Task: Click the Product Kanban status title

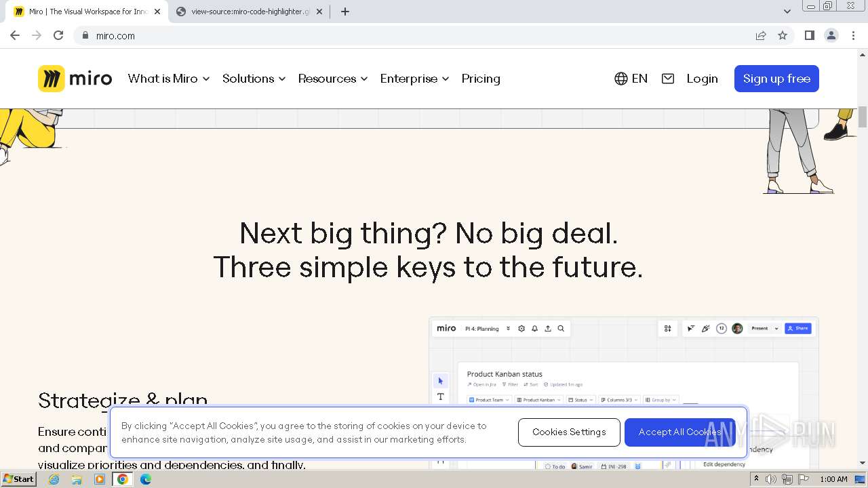Action: click(505, 374)
